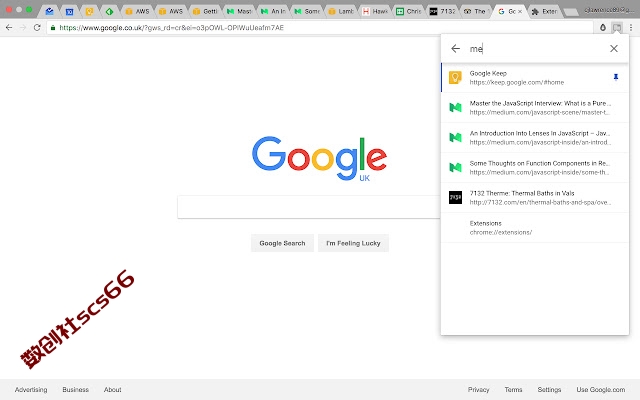The width and height of the screenshot is (640, 400).
Task: Click the browser forward arrow
Action: point(23,27)
